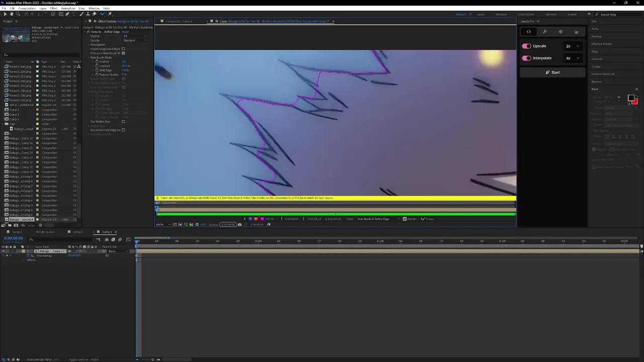Click the Shift Edge stopwatch icon

(x=97, y=70)
